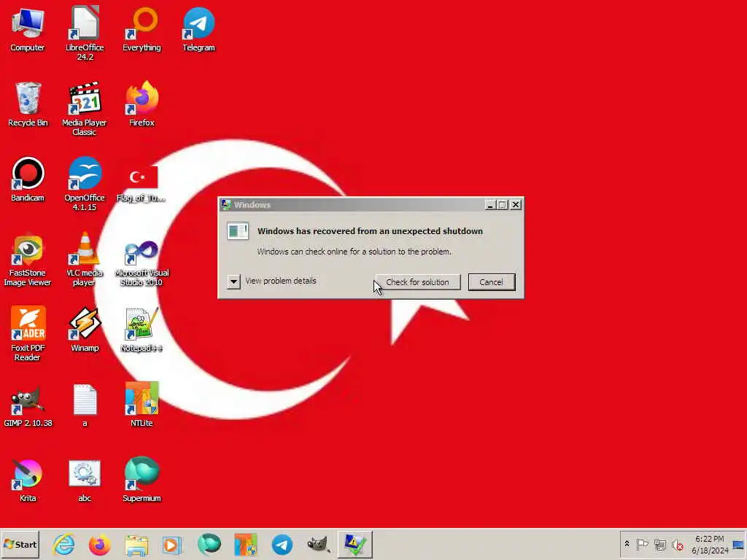
Task: Select the Bandicam desktop shortcut
Action: tap(28, 179)
